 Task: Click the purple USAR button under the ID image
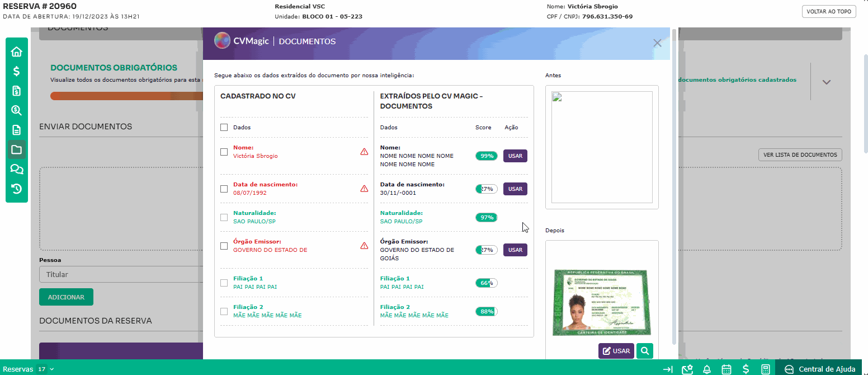click(616, 351)
